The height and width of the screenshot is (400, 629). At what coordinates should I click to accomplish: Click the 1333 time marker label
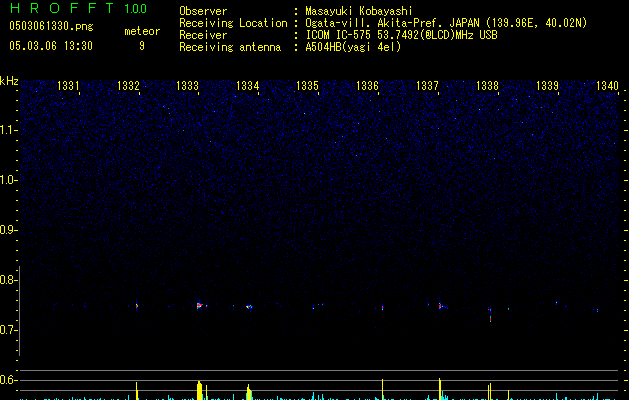point(187,85)
